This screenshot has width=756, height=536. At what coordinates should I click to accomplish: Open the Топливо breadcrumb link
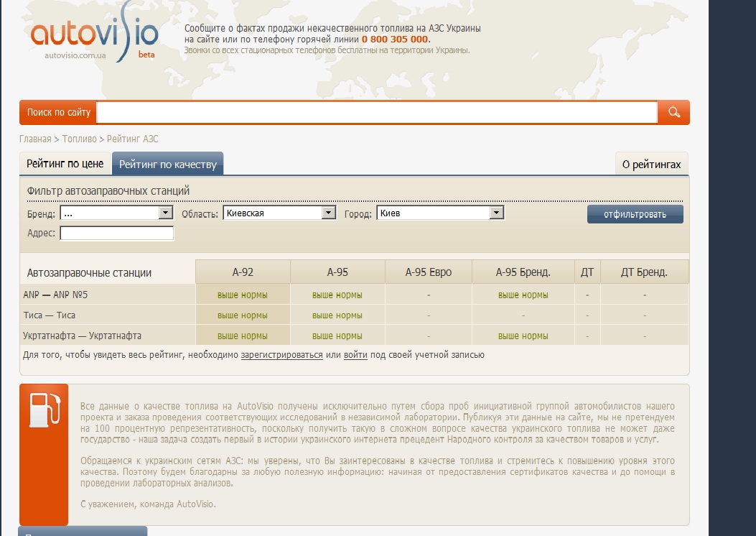79,139
